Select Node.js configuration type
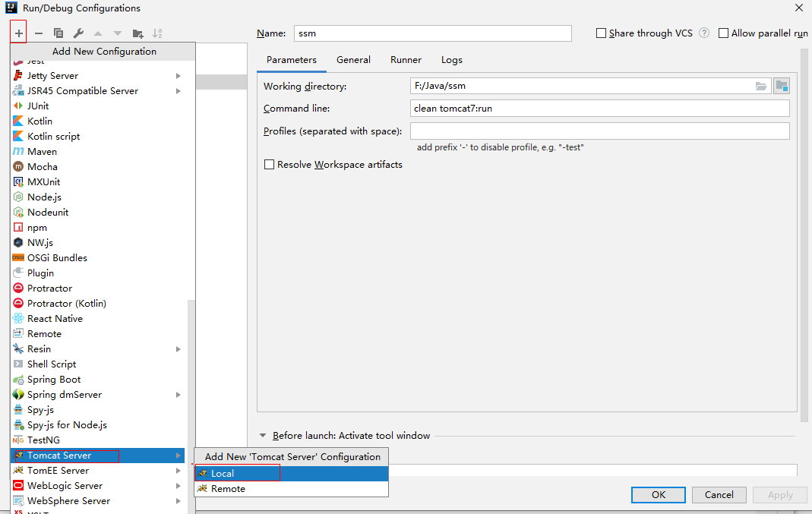 tap(98, 197)
